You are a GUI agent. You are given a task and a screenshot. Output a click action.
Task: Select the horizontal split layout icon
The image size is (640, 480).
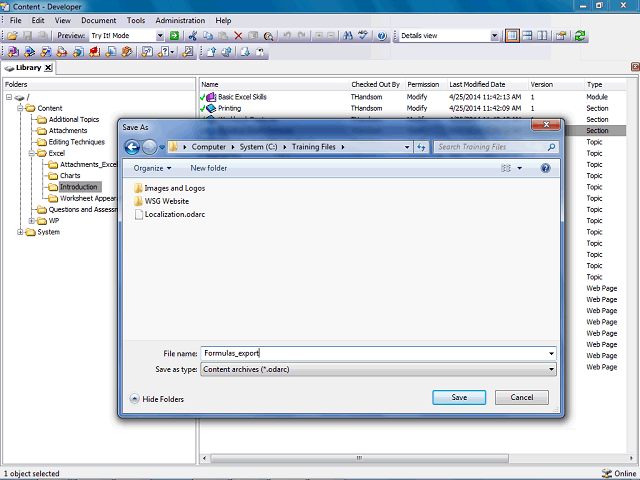click(527, 36)
